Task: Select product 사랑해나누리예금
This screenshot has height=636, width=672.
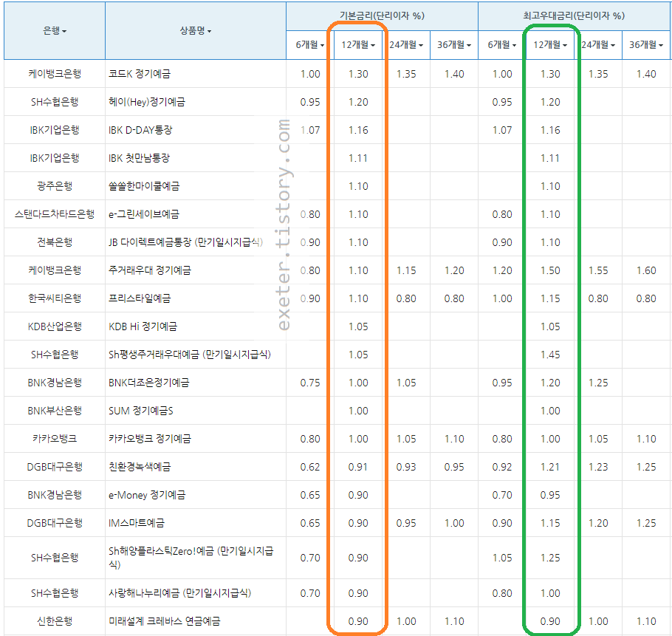Action: [144, 593]
